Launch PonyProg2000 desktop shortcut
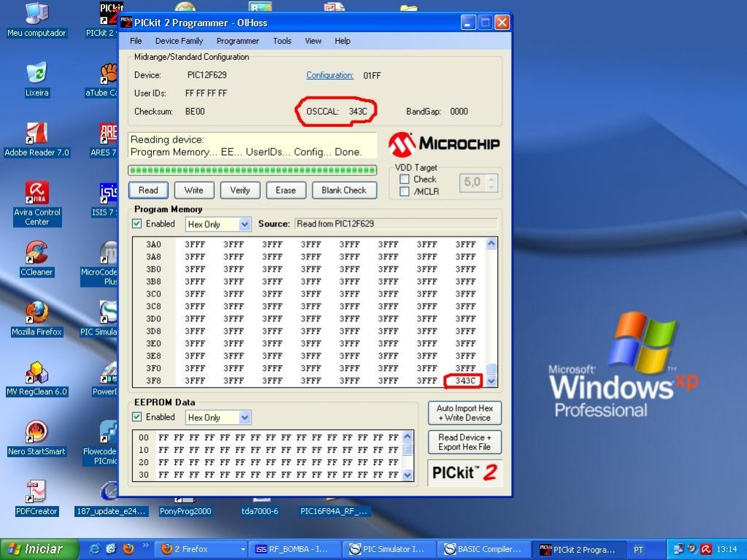The height and width of the screenshot is (560, 747). 185,507
